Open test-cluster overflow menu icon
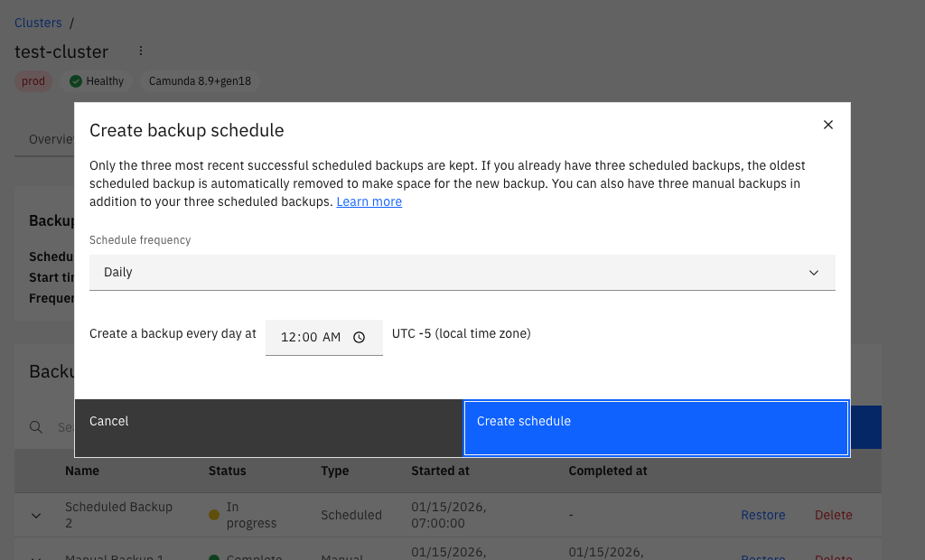Viewport: 925px width, 560px height. [x=140, y=51]
